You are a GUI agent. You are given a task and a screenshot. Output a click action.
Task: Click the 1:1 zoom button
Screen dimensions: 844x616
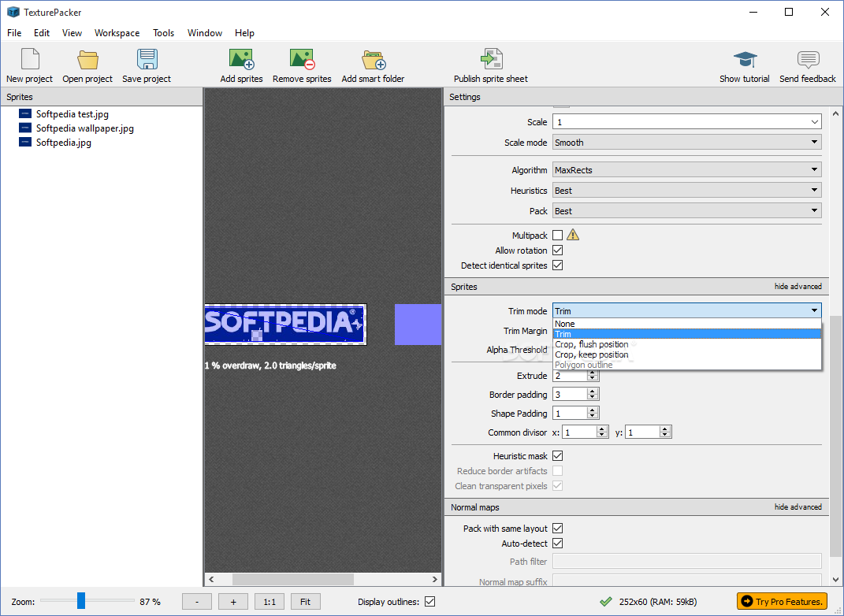pyautogui.click(x=270, y=602)
